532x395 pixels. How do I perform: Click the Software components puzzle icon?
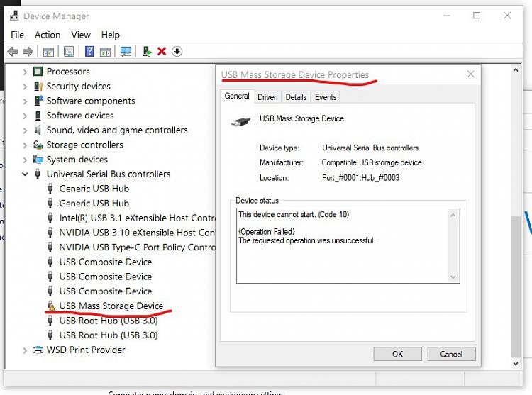(38, 101)
